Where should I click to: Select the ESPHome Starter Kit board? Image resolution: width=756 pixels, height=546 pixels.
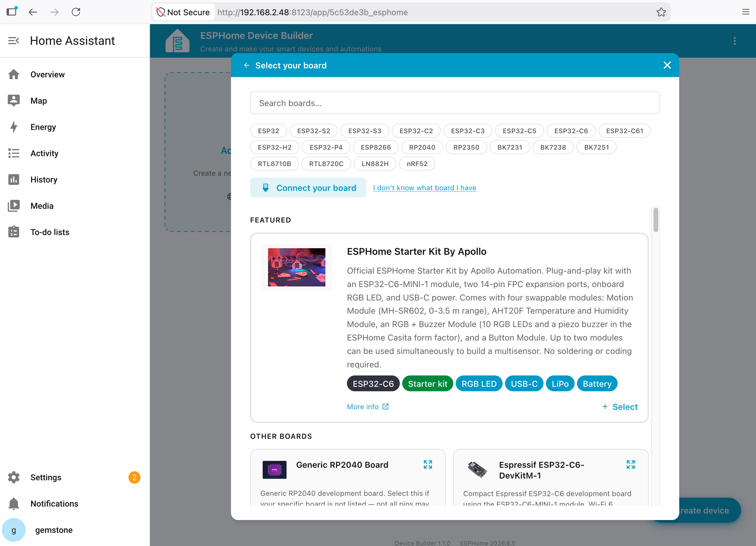620,407
